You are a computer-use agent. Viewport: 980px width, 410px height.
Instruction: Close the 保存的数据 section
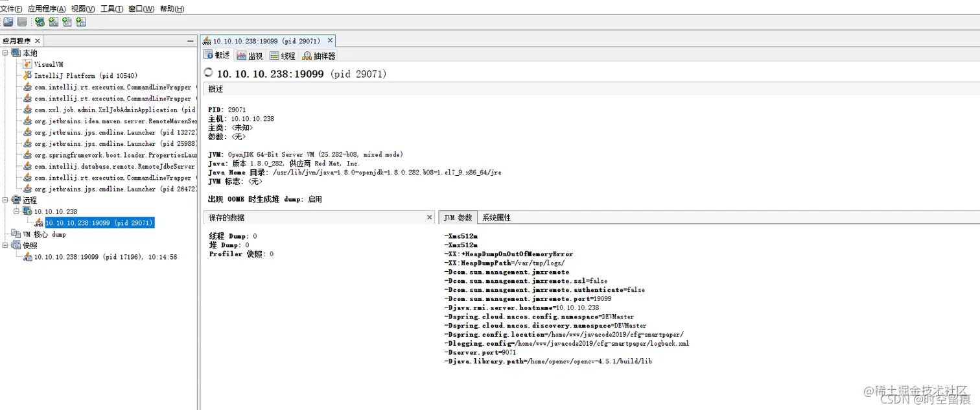[x=429, y=217]
